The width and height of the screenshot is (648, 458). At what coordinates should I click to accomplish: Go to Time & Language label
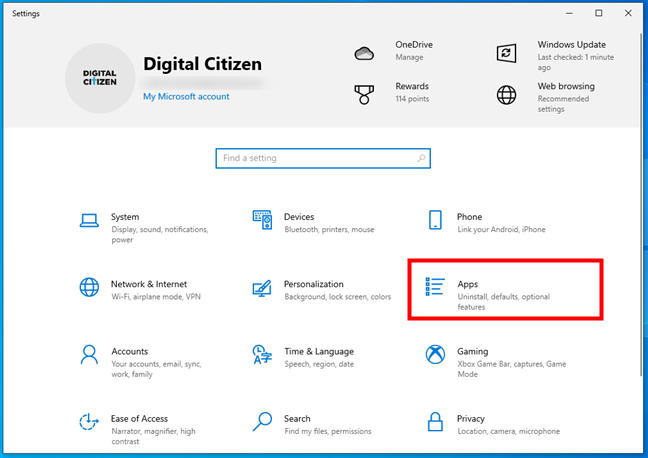tap(319, 352)
